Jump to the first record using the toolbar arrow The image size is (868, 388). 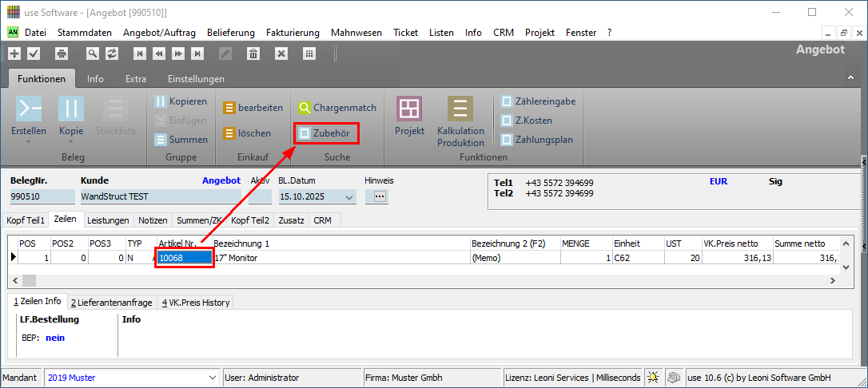click(x=140, y=53)
